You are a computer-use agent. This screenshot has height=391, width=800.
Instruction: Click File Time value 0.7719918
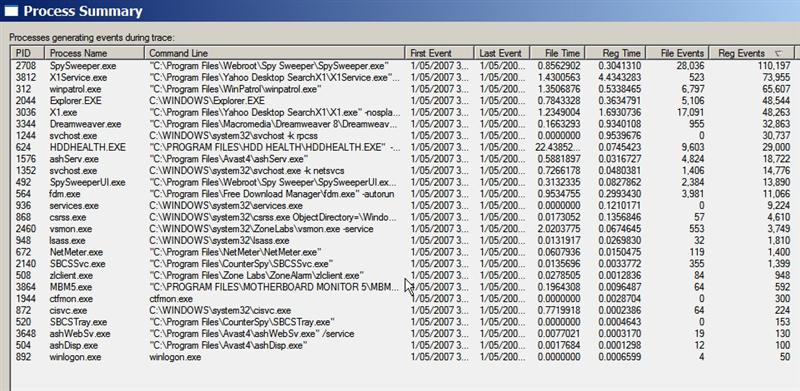point(559,310)
